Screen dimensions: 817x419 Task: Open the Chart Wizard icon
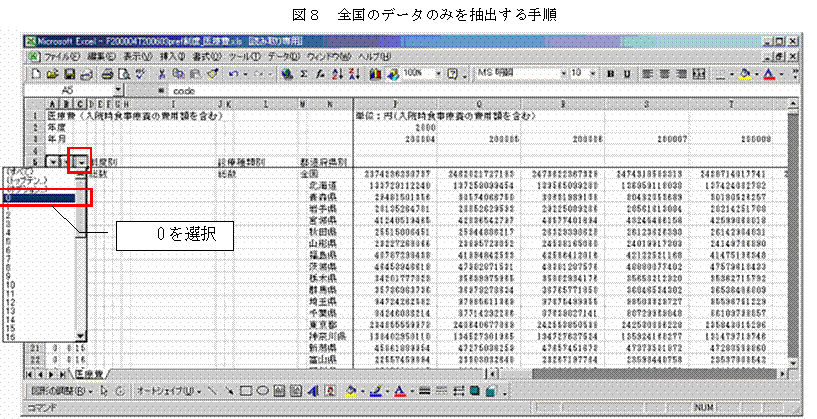pyautogui.click(x=378, y=74)
